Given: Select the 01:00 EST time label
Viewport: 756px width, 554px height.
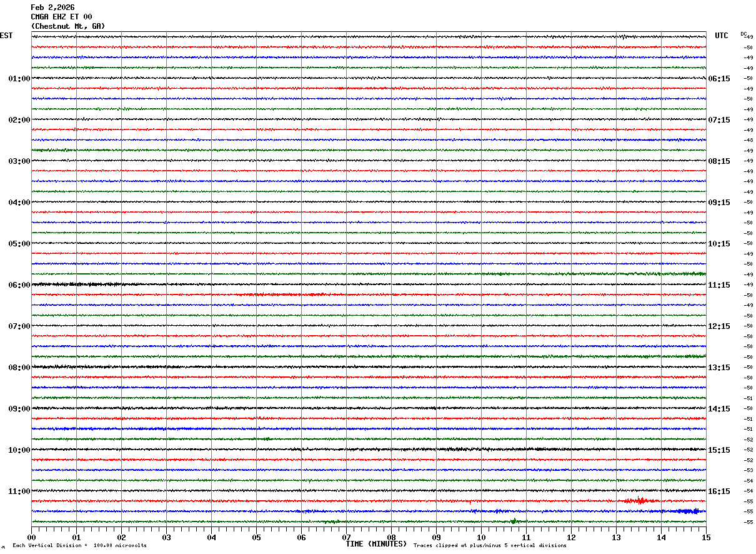Looking at the screenshot, I should click(19, 79).
